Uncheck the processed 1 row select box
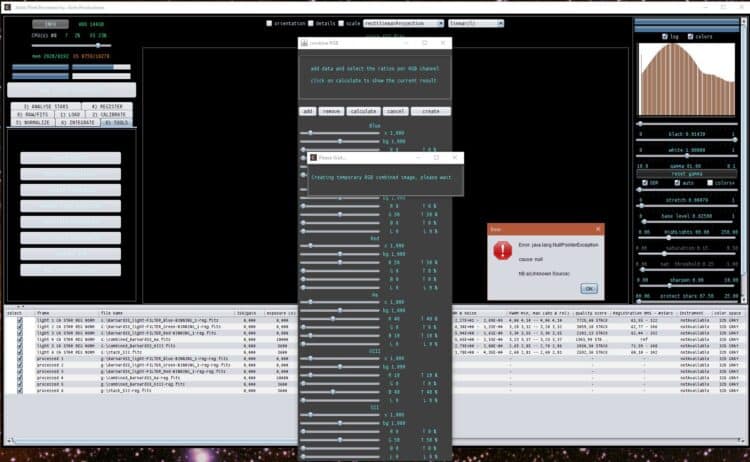The height and width of the screenshot is (462, 750). [x=20, y=359]
